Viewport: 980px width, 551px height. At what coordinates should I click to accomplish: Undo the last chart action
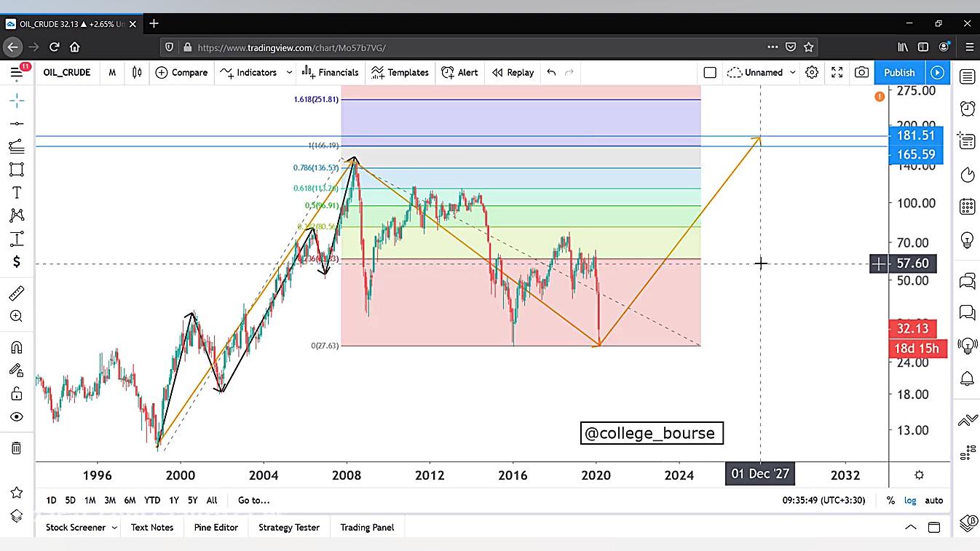(551, 72)
